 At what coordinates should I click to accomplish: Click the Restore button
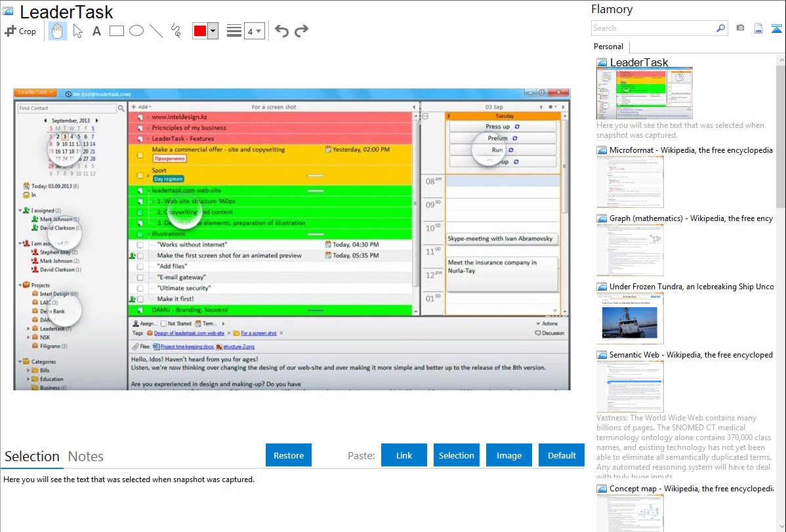(289, 455)
